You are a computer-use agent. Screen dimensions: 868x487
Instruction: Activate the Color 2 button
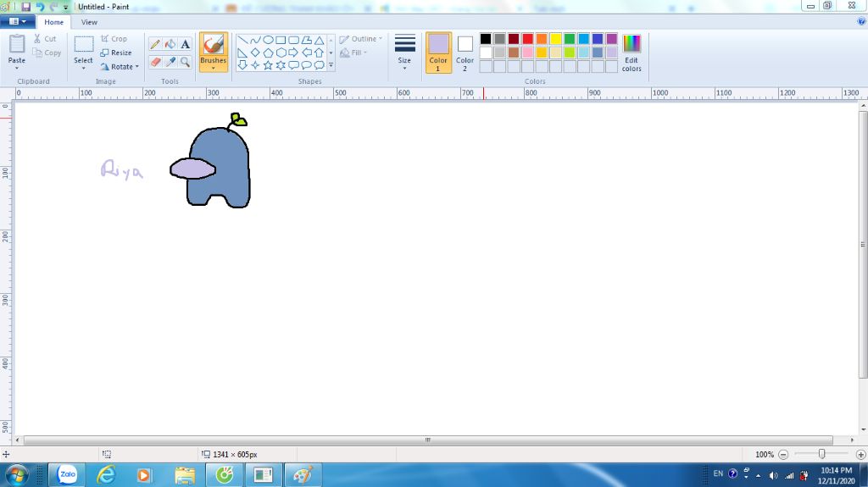[x=465, y=53]
